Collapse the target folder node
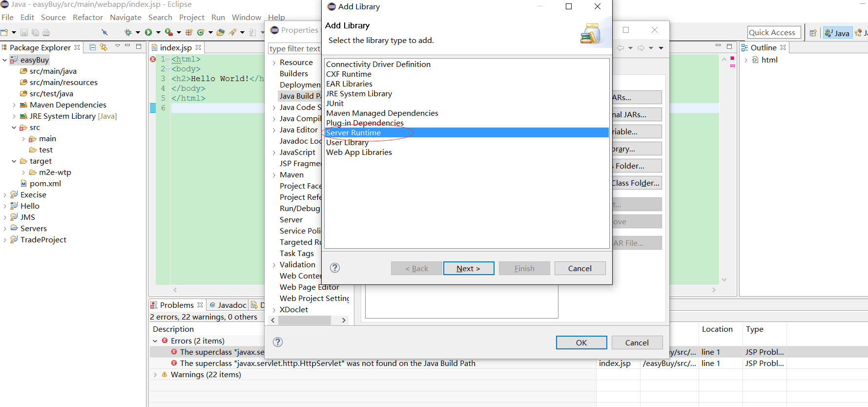The height and width of the screenshot is (407, 868). [14, 161]
